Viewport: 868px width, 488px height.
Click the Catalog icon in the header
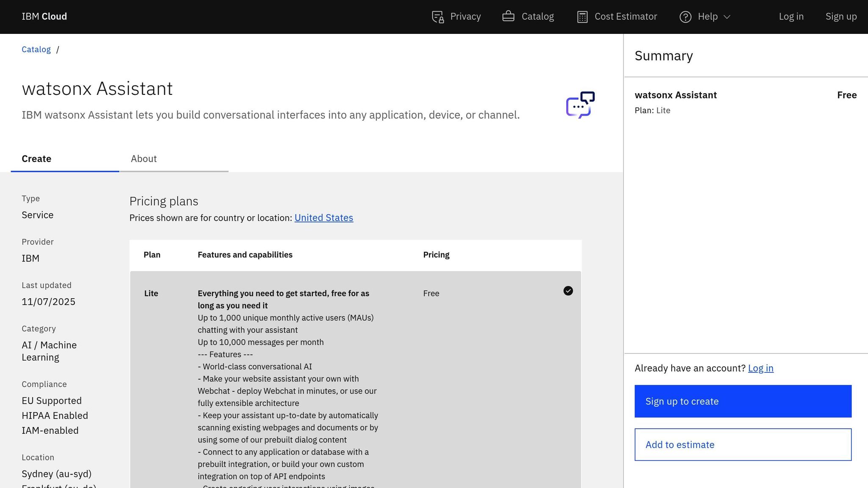click(x=508, y=16)
